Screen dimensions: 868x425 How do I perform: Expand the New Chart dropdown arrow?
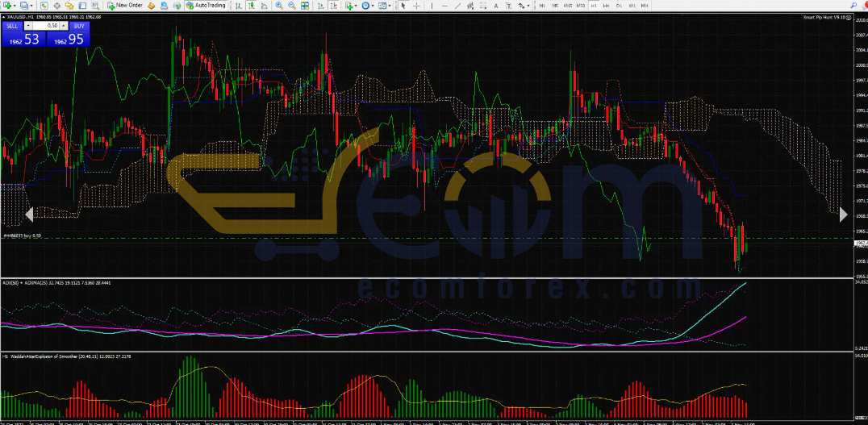(x=15, y=6)
